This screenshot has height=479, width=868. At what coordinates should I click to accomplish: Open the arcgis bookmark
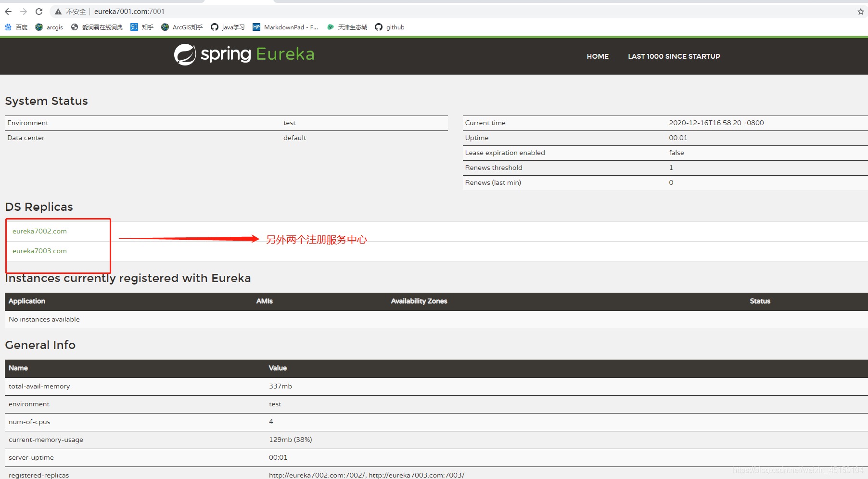coord(49,27)
